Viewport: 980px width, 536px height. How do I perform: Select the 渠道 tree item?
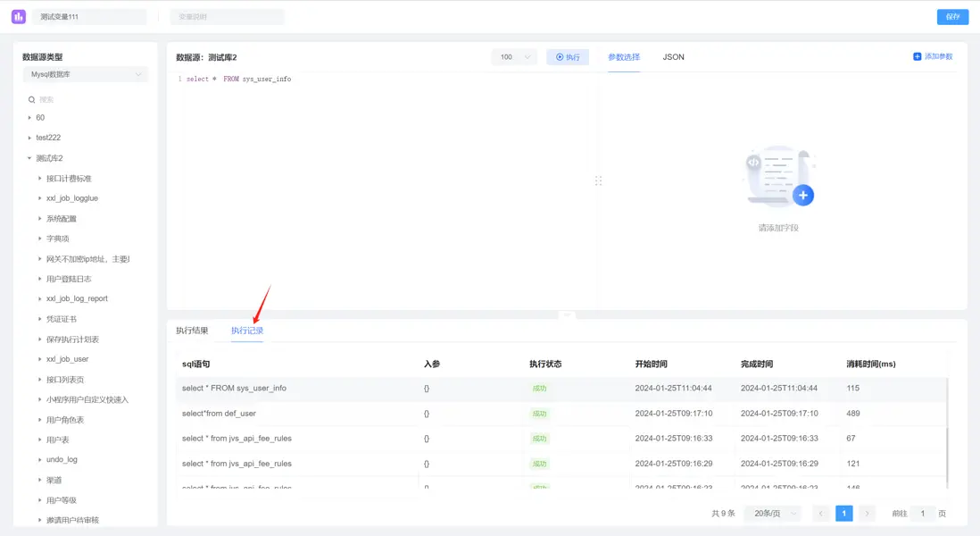coord(54,481)
